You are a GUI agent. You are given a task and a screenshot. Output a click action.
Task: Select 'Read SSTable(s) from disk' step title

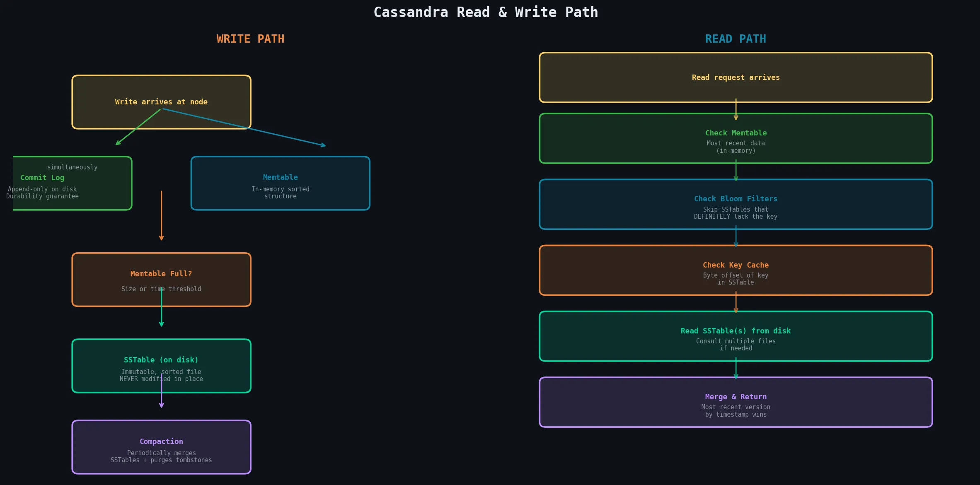736,331
